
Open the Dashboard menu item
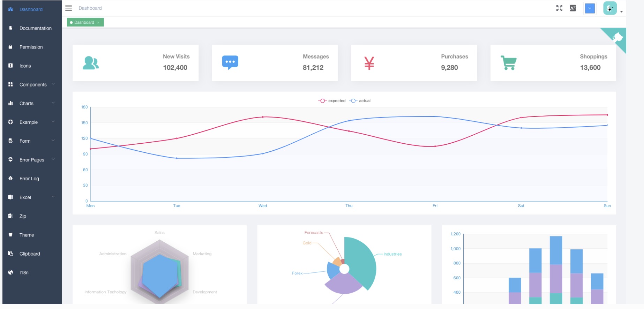[32, 9]
